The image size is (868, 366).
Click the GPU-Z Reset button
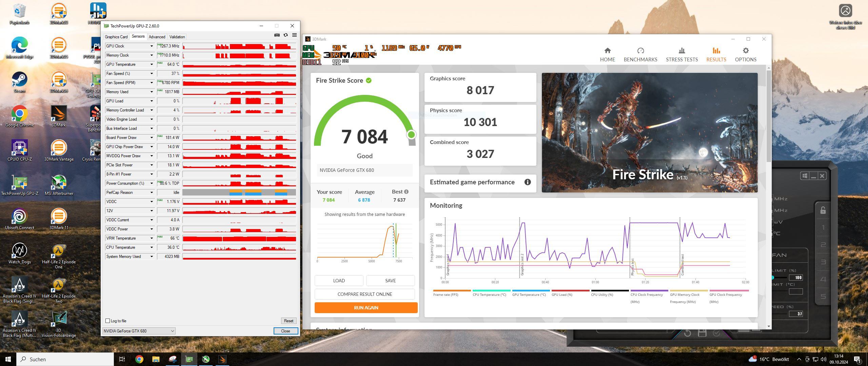click(289, 321)
